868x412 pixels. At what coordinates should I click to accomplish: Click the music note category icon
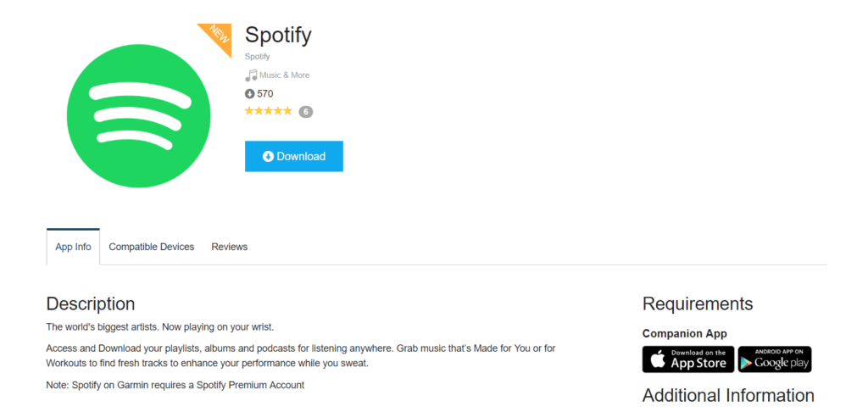[x=251, y=75]
